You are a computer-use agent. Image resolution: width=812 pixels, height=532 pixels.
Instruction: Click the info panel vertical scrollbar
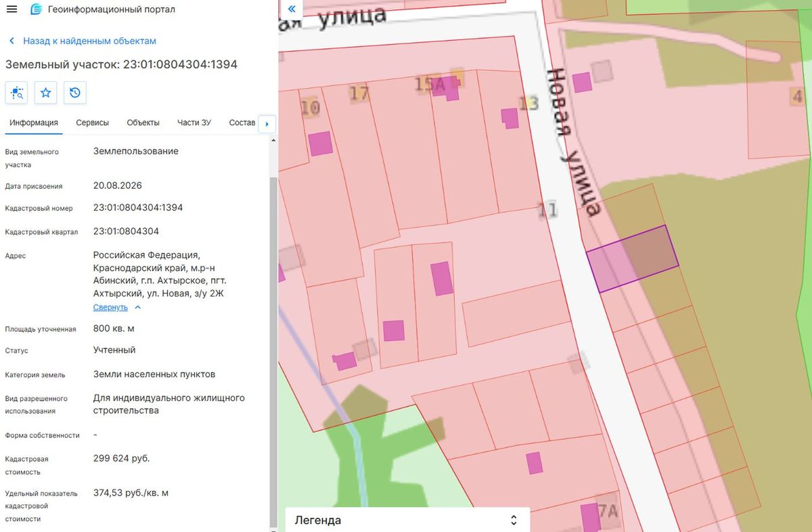[273, 352]
